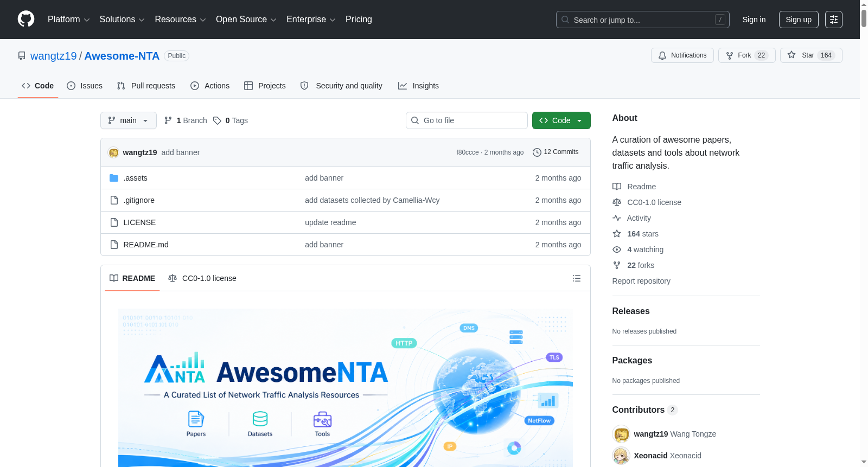This screenshot has height=467, width=868.
Task: Click the fork icon beside 22 forks
Action: [x=617, y=265]
